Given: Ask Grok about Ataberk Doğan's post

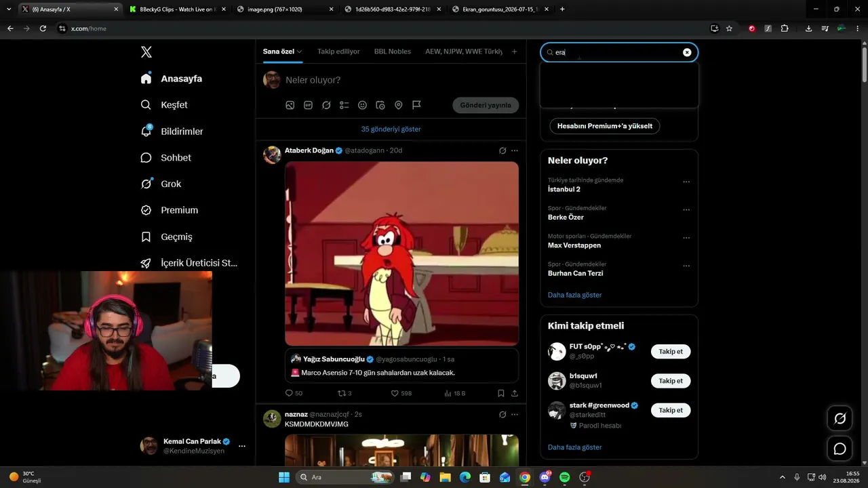Looking at the screenshot, I should 502,150.
